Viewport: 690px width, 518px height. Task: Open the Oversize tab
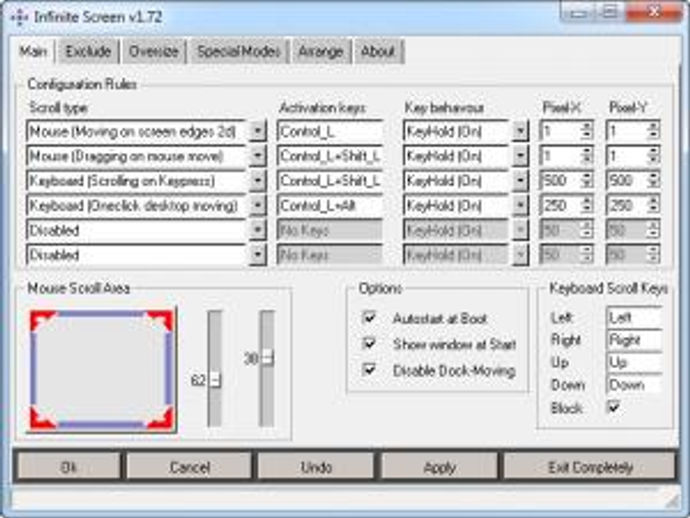(154, 51)
